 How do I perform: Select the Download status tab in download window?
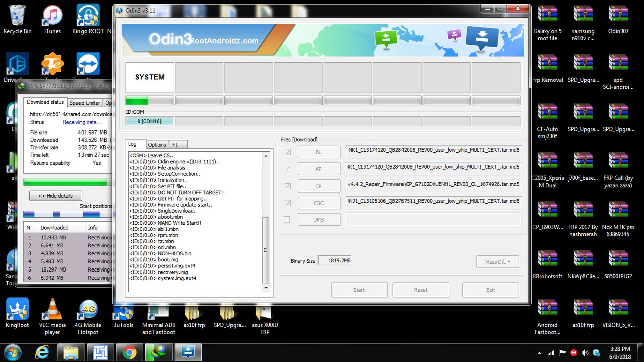[46, 102]
